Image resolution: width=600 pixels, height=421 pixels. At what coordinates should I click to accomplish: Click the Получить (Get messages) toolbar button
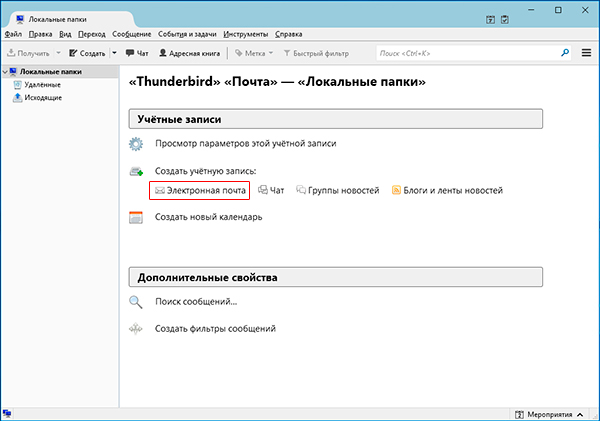pos(29,53)
